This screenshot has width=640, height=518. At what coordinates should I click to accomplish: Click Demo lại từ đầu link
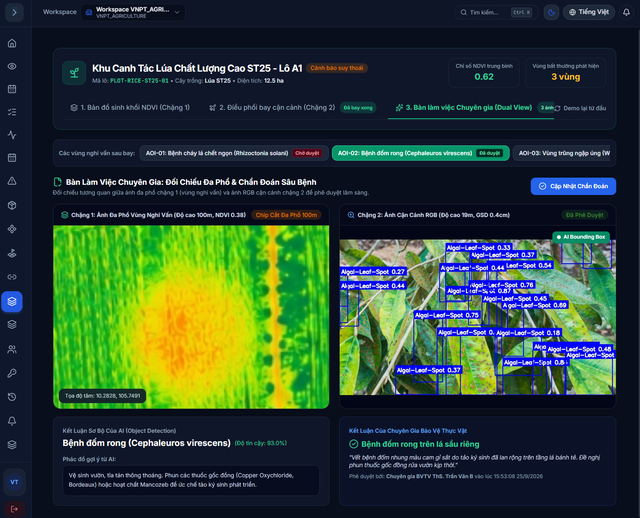[x=580, y=108]
